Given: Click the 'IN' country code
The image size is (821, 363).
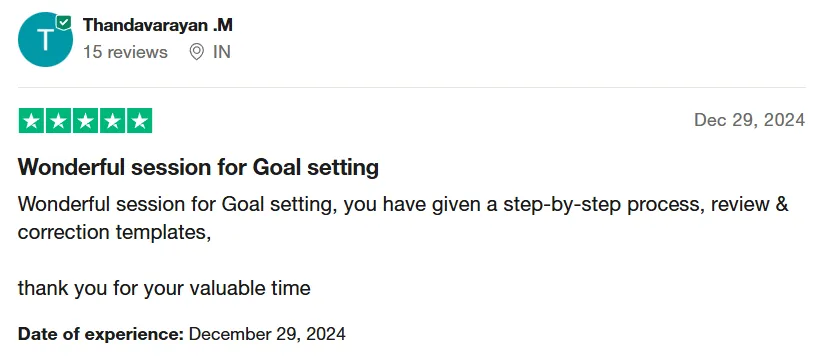Looking at the screenshot, I should [221, 52].
